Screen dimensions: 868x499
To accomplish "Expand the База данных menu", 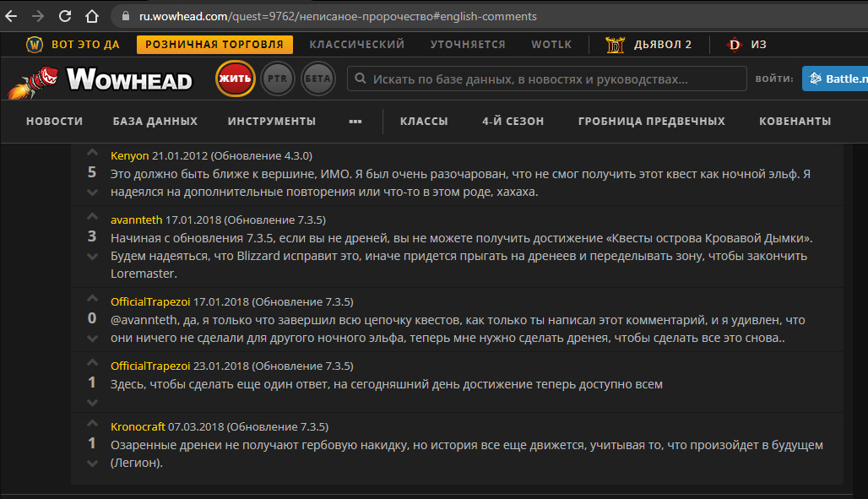I will point(155,122).
